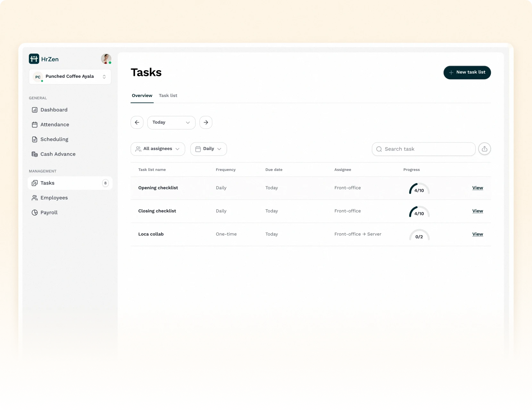
Task: Expand the Punched Coffee Ayala workspace switcher
Action: pos(70,77)
